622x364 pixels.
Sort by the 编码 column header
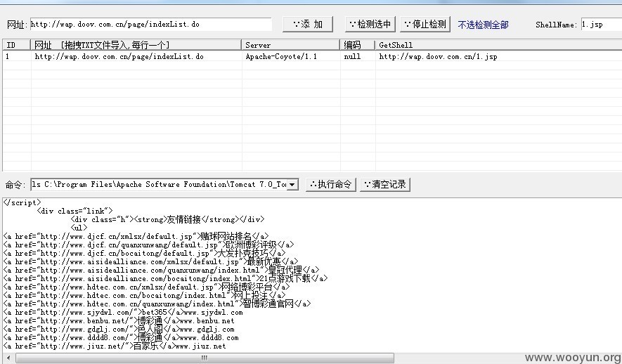(x=358, y=45)
